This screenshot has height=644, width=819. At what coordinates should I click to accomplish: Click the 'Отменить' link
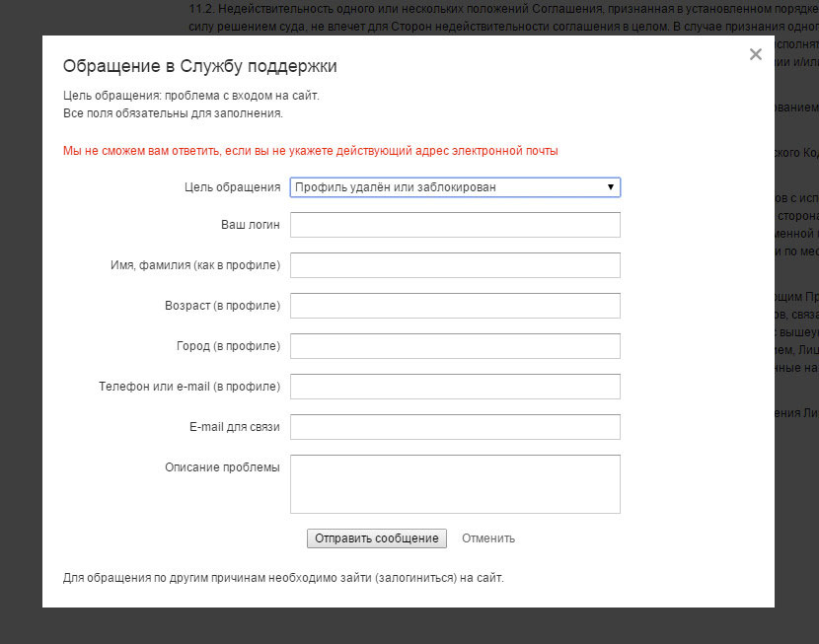pyautogui.click(x=488, y=538)
